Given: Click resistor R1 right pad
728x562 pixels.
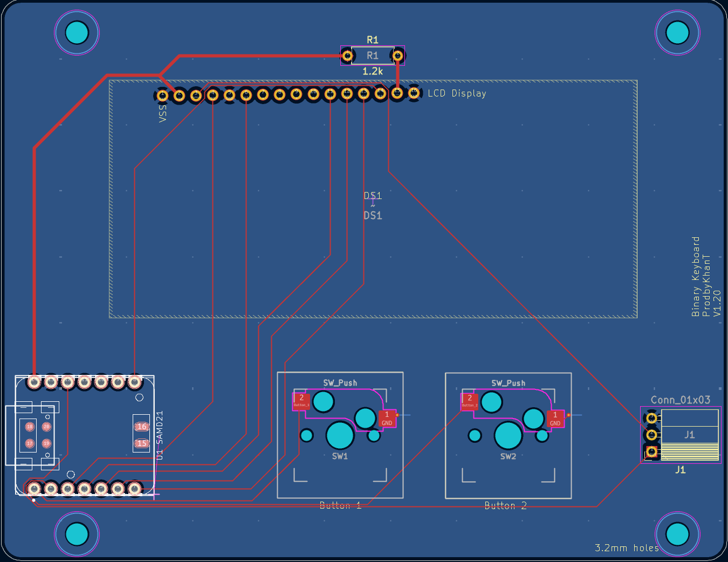Looking at the screenshot, I should point(397,56).
